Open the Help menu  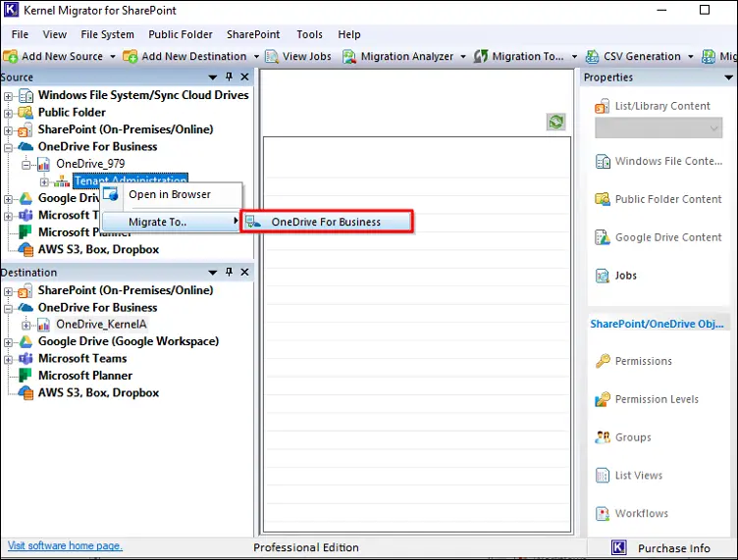coord(349,34)
